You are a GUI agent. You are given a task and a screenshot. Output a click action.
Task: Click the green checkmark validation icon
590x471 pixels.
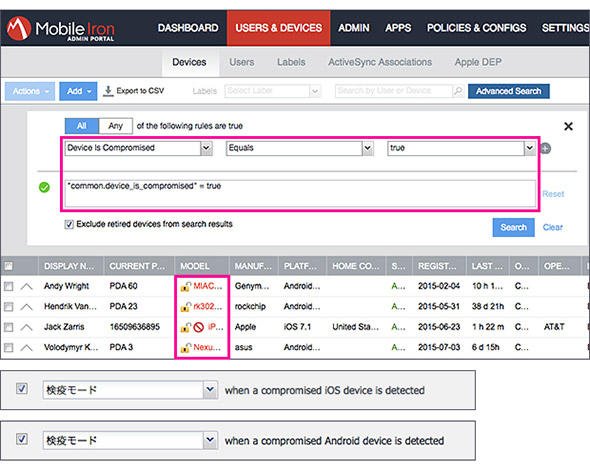(x=44, y=187)
